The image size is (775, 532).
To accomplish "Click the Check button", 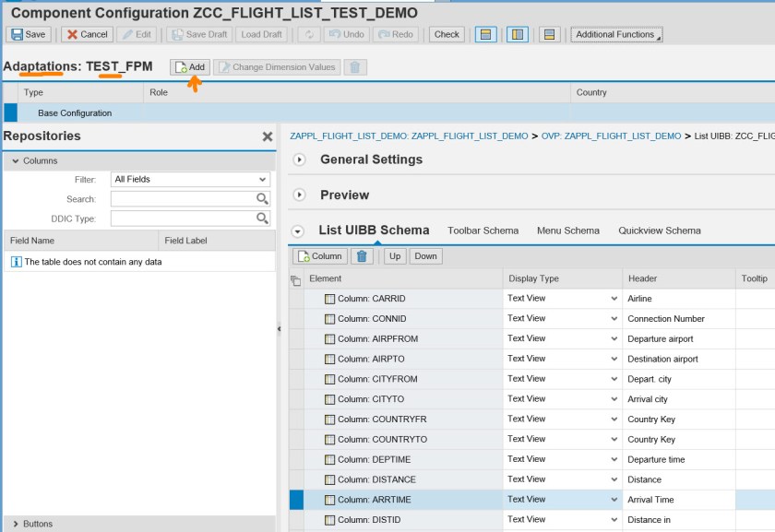I will coord(447,34).
